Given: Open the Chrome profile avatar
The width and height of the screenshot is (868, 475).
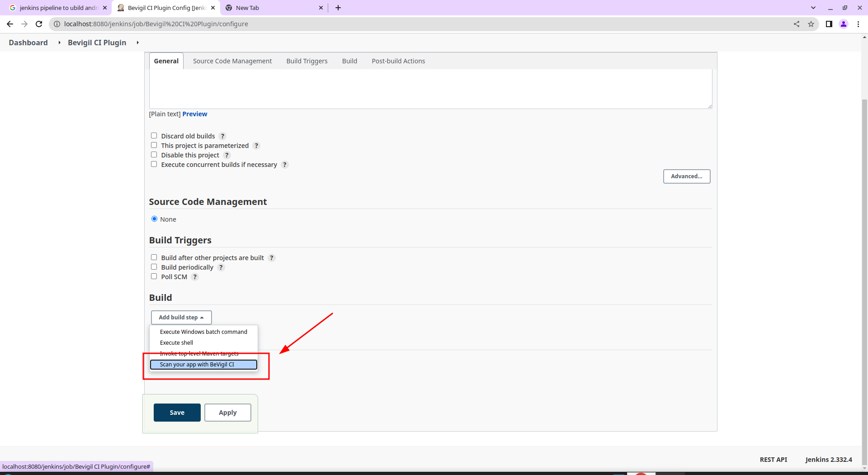Looking at the screenshot, I should tap(844, 24).
